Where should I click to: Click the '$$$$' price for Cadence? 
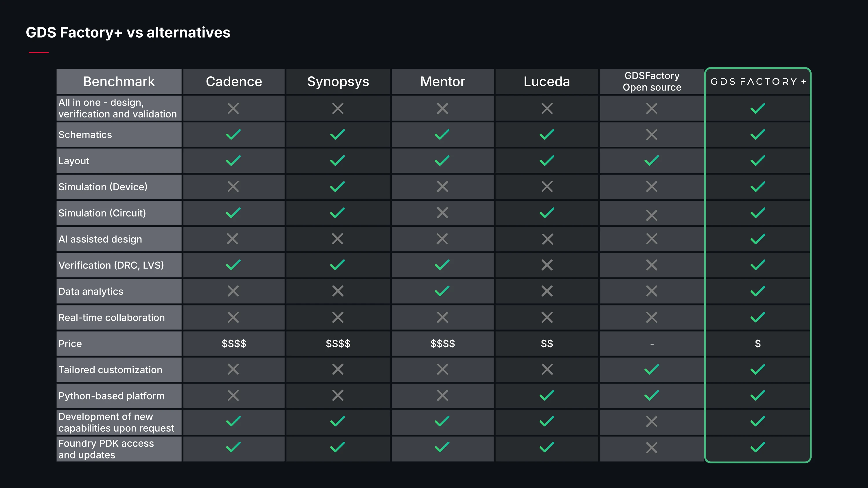(234, 344)
